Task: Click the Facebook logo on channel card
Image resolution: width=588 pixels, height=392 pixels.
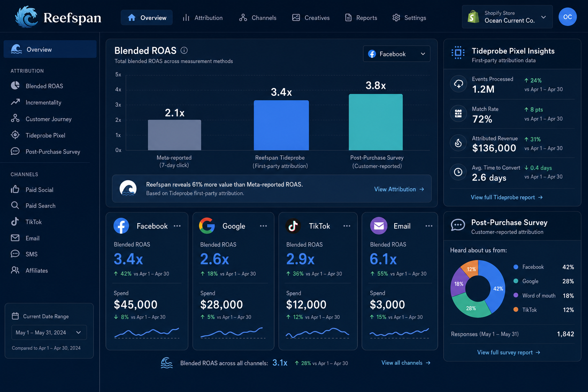Action: [x=121, y=226]
